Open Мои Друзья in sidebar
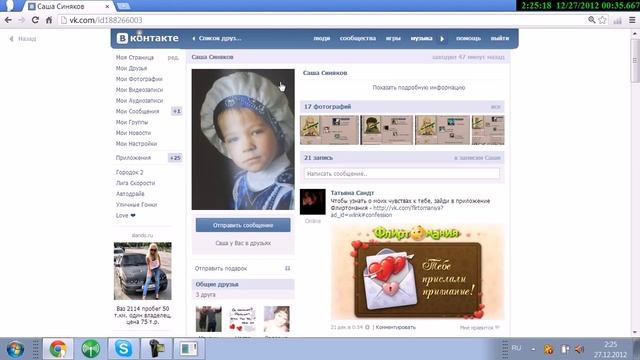The width and height of the screenshot is (640, 360). coord(131,68)
